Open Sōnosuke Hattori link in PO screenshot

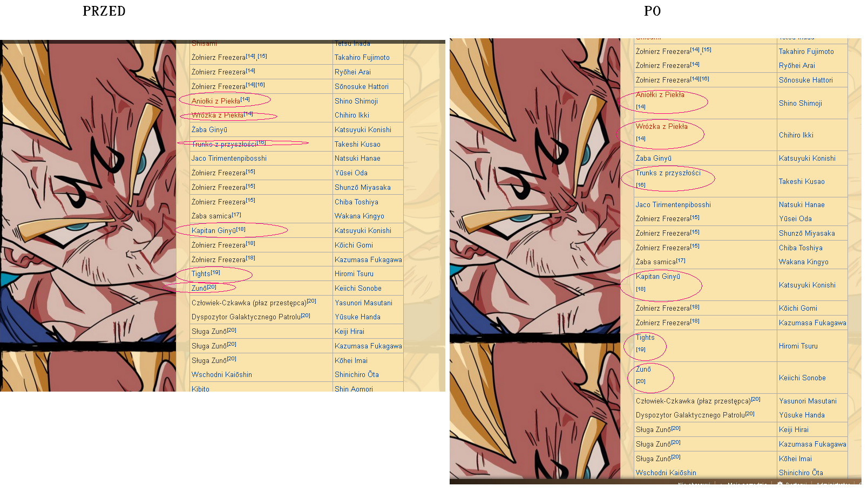(x=805, y=80)
